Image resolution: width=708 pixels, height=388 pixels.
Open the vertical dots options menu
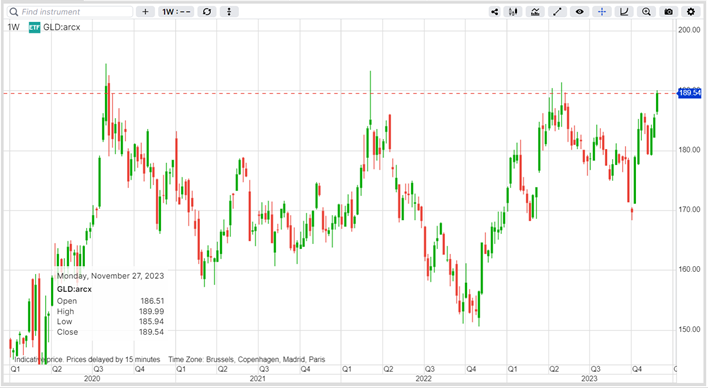click(229, 12)
